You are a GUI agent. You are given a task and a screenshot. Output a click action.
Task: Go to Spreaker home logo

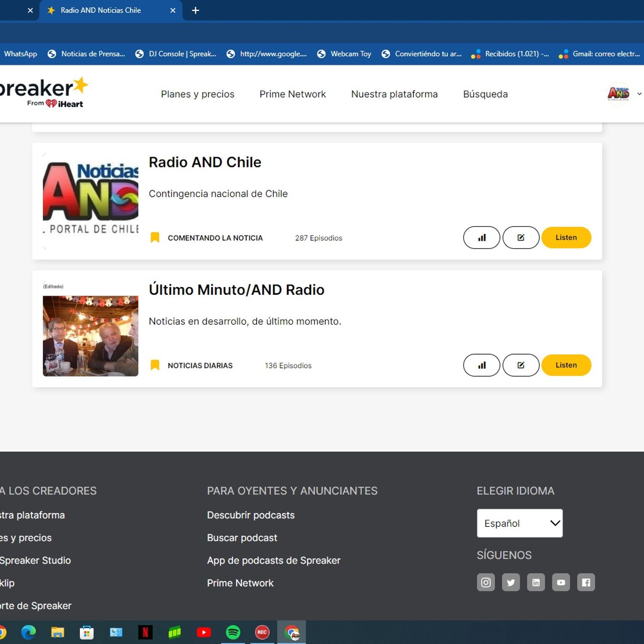point(43,92)
